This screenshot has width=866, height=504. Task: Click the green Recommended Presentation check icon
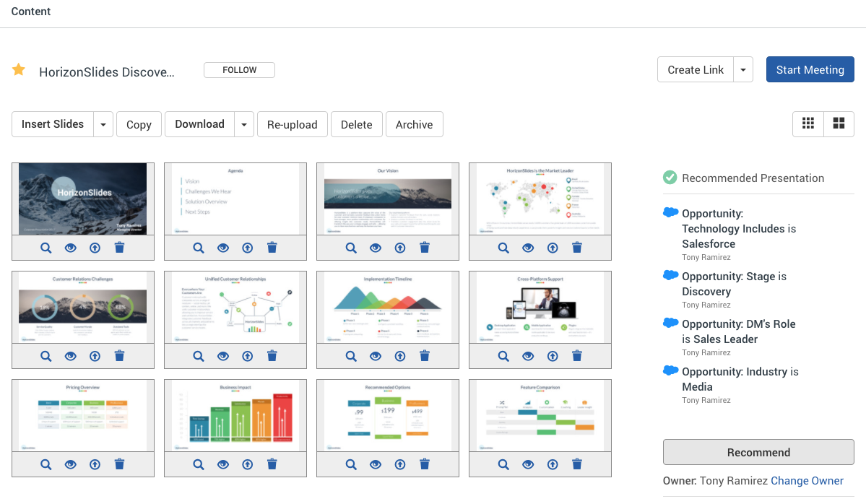click(x=670, y=178)
